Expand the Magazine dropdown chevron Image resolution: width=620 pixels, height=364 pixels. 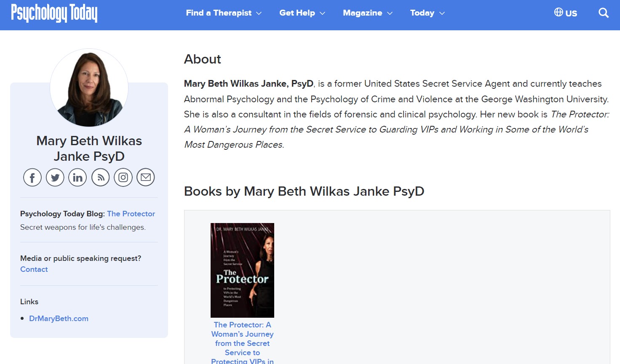(x=390, y=13)
